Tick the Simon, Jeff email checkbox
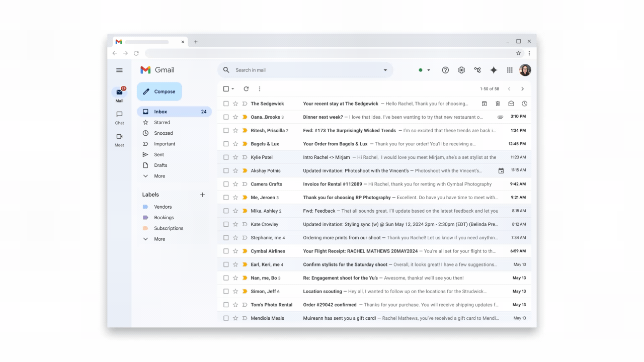Screen dimensions: 644x362 (x=226, y=291)
